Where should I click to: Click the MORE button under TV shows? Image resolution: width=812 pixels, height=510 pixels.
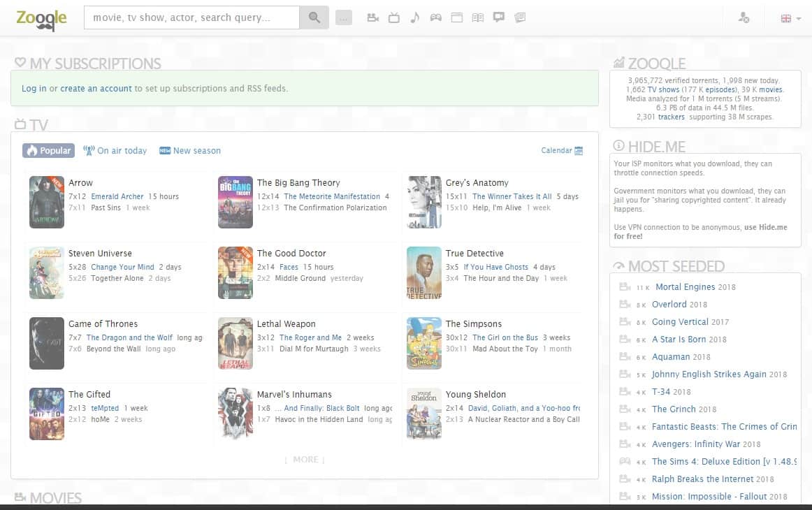[x=305, y=460]
